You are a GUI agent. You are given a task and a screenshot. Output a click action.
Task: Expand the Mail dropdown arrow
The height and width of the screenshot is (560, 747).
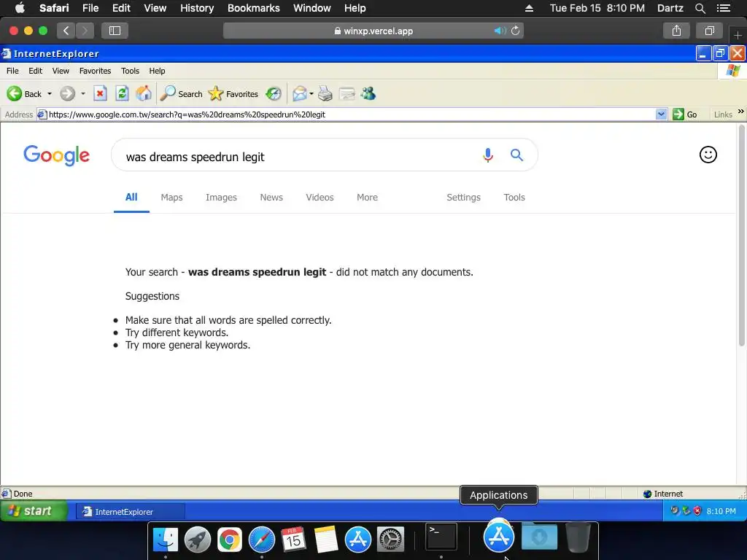[311, 94]
